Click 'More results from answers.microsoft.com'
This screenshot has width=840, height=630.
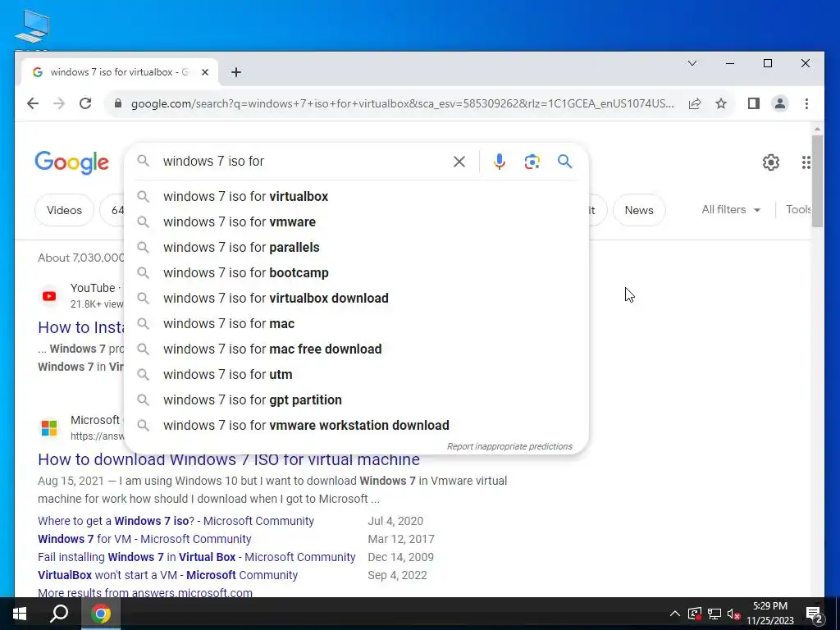click(145, 592)
